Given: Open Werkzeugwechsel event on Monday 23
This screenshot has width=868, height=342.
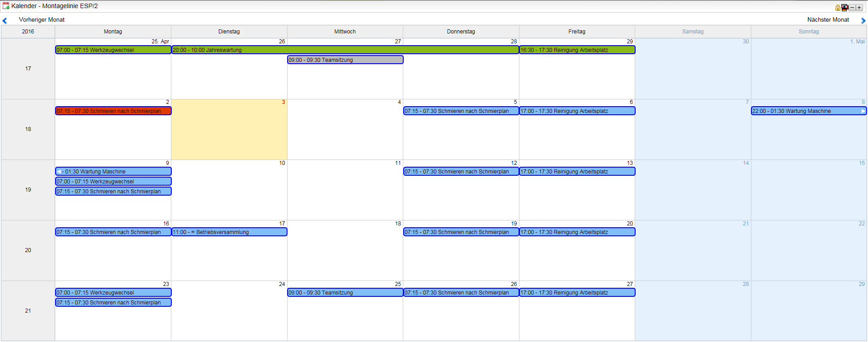Looking at the screenshot, I should pos(113,293).
